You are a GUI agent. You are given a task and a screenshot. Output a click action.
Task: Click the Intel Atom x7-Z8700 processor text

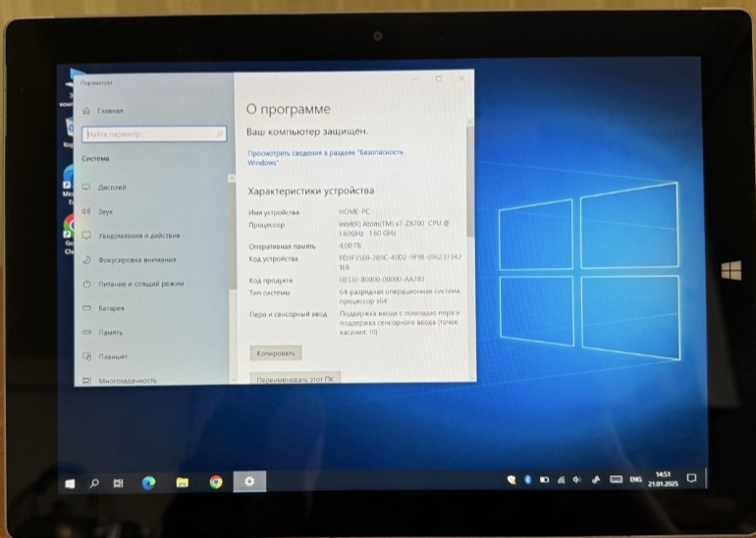coord(395,228)
